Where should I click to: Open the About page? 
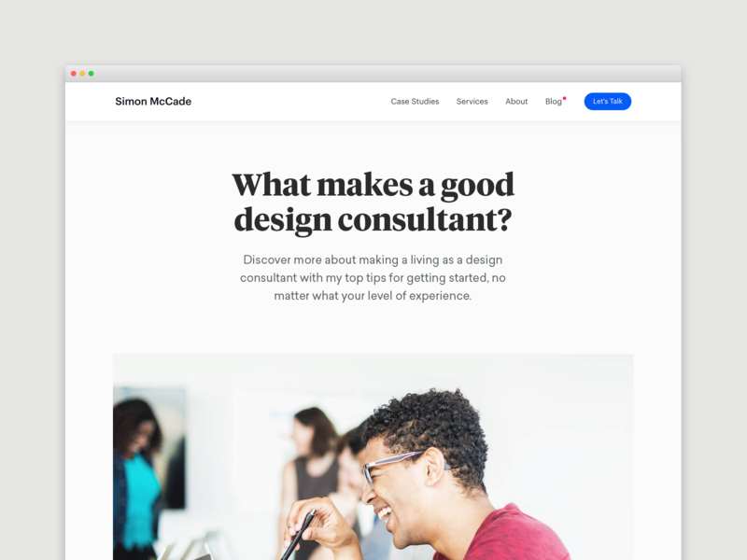516,102
